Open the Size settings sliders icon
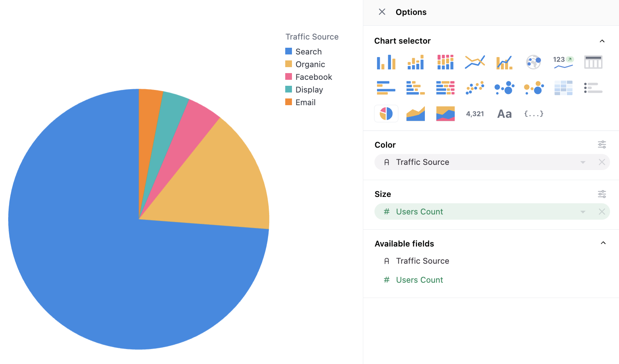This screenshot has width=619, height=364. point(602,194)
